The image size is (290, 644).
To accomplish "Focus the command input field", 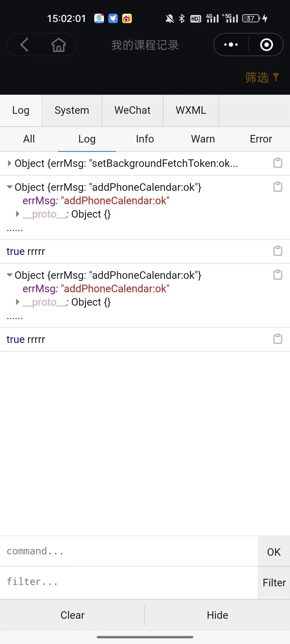I will pos(129,551).
